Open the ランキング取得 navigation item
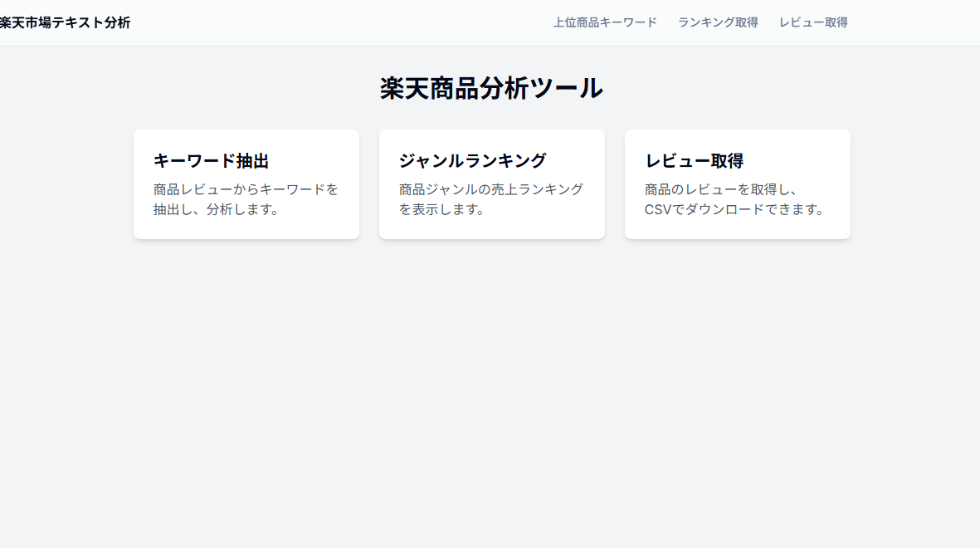 tap(718, 22)
